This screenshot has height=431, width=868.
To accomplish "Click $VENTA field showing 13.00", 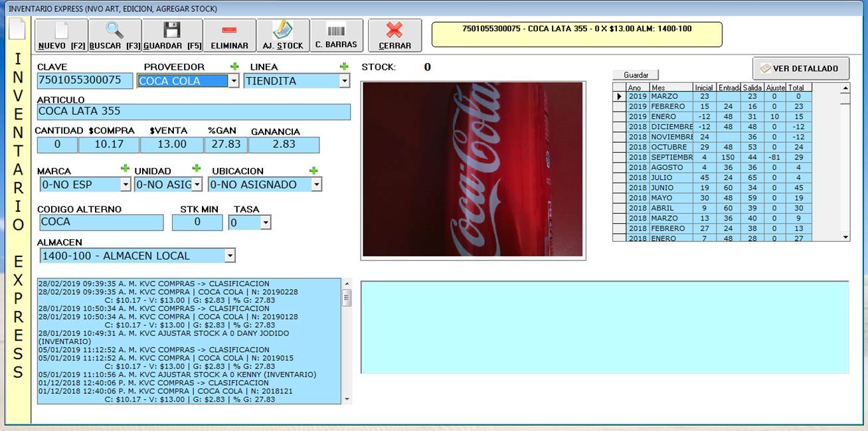I will coord(172,145).
